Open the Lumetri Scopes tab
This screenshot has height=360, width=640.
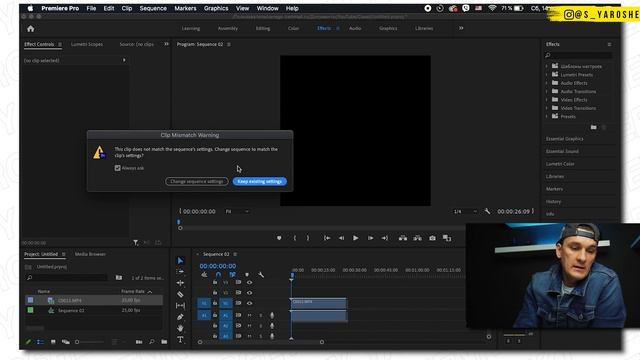click(87, 44)
